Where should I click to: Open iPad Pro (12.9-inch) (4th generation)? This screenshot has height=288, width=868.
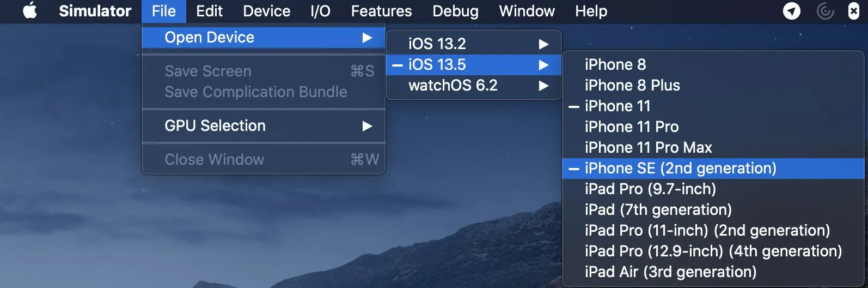[713, 251]
